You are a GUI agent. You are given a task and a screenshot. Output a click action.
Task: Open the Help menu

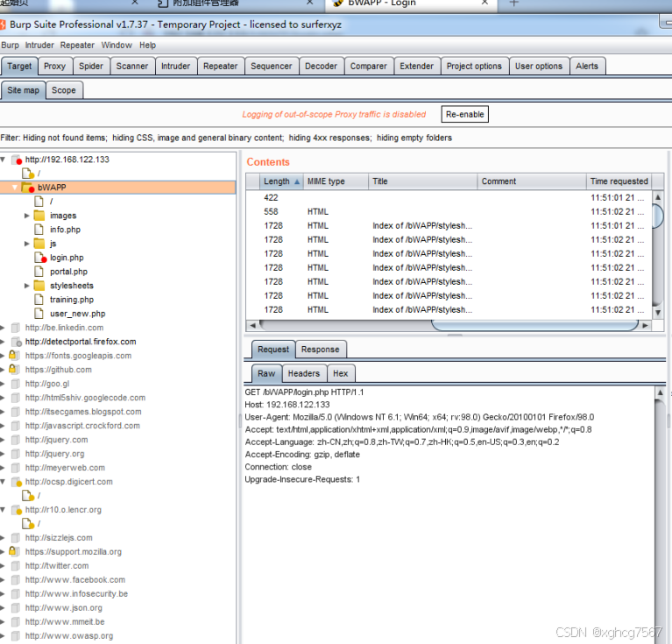pyautogui.click(x=147, y=45)
